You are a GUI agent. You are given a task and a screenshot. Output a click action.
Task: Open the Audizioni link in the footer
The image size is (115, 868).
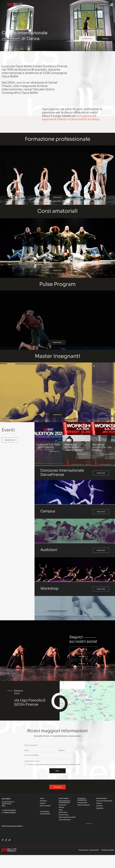click(99, 806)
